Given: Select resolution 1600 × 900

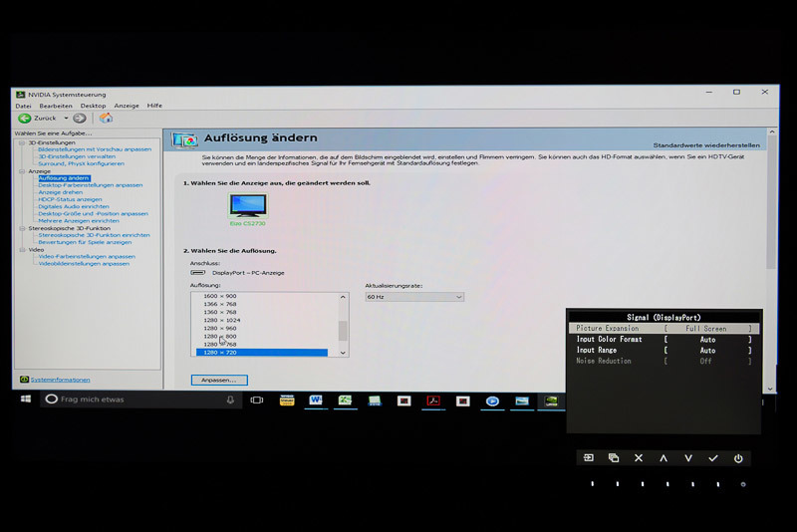Looking at the screenshot, I should [219, 296].
